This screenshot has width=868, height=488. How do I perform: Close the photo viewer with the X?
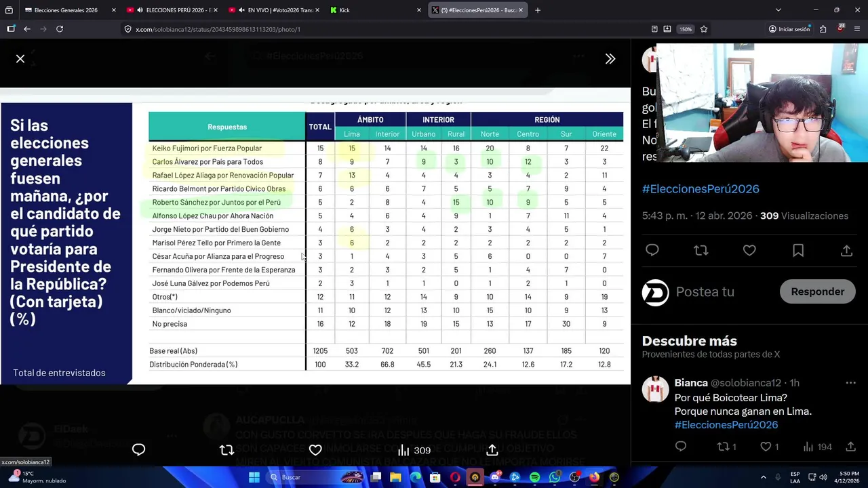point(20,59)
